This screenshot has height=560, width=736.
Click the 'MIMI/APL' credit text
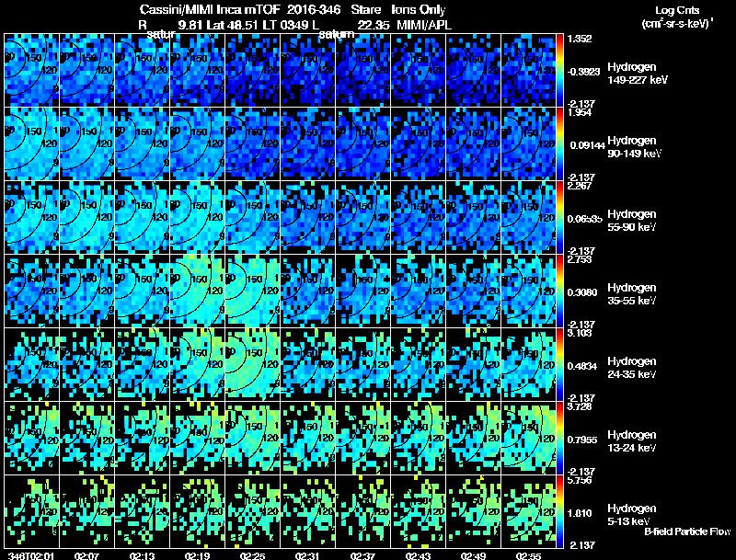pos(424,25)
